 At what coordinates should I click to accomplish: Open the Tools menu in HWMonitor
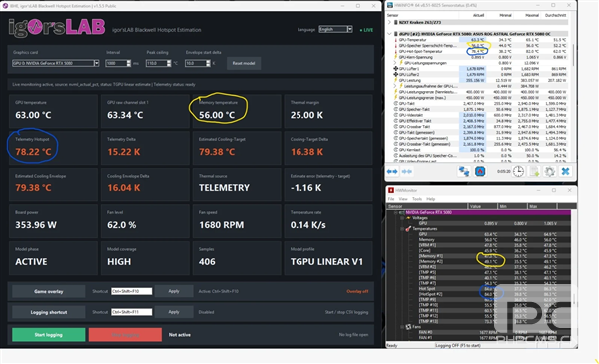pos(417,199)
